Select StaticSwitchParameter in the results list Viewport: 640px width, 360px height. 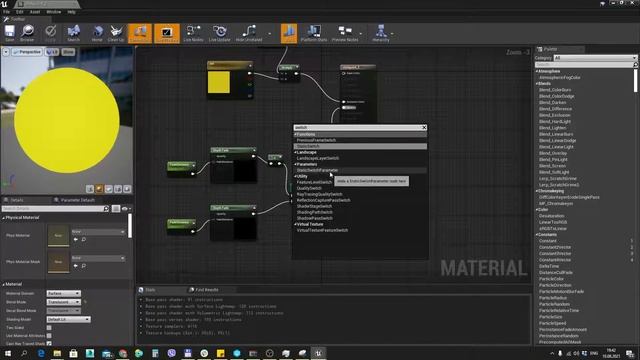click(x=360, y=170)
